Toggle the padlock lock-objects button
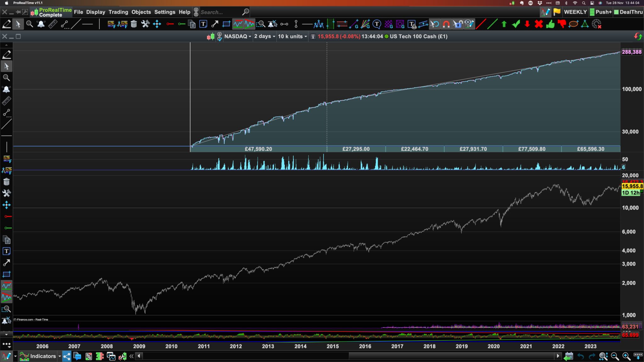This screenshot has width=644, height=362. pyautogui.click(x=458, y=24)
